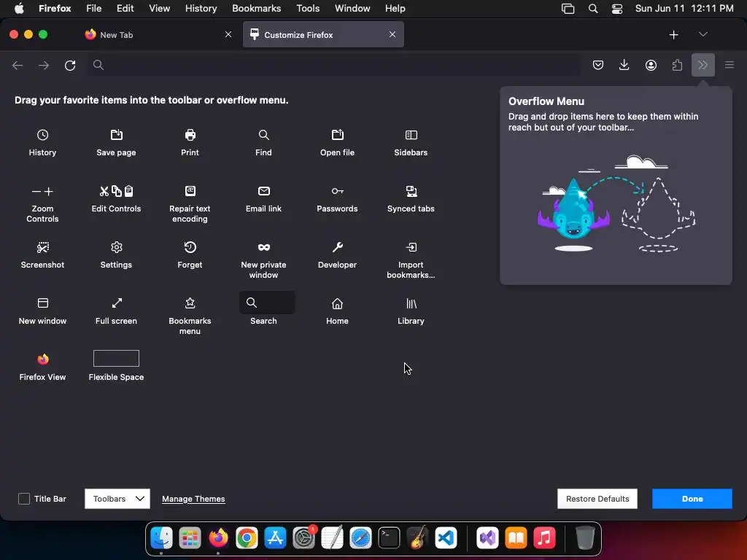The image size is (747, 560).
Task: Open Terminal from the Dock
Action: coord(390,538)
